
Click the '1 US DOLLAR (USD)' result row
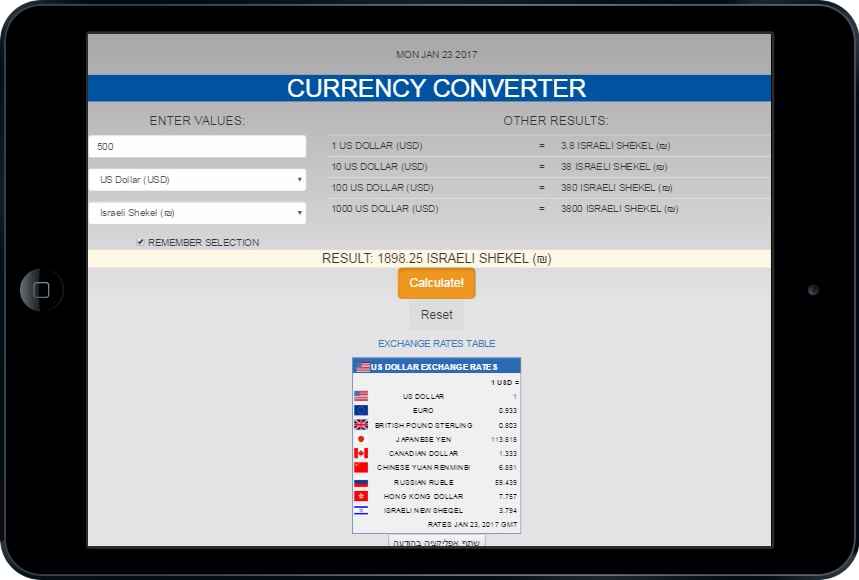pyautogui.click(x=549, y=146)
